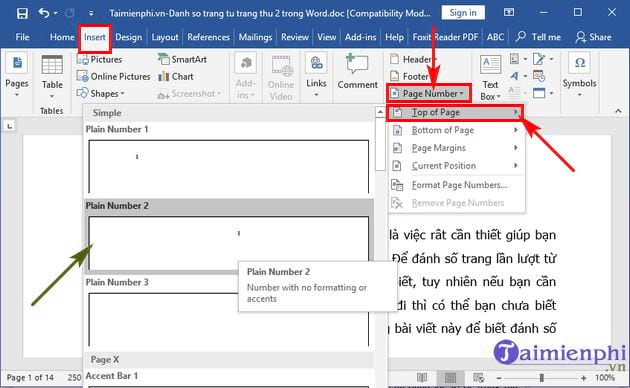This screenshot has height=388, width=630.
Task: Click the Drop Cap icon
Action: [x=518, y=93]
